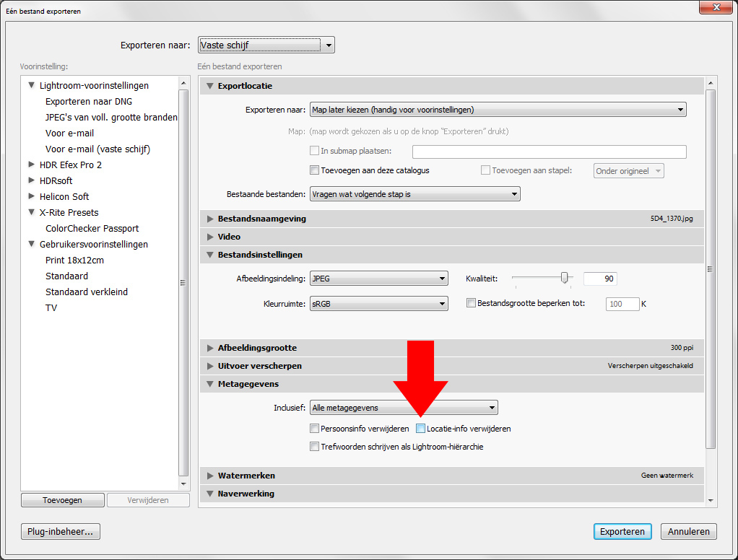Image resolution: width=738 pixels, height=560 pixels.
Task: Check Toevoegen aan deze catalogus
Action: 314,170
